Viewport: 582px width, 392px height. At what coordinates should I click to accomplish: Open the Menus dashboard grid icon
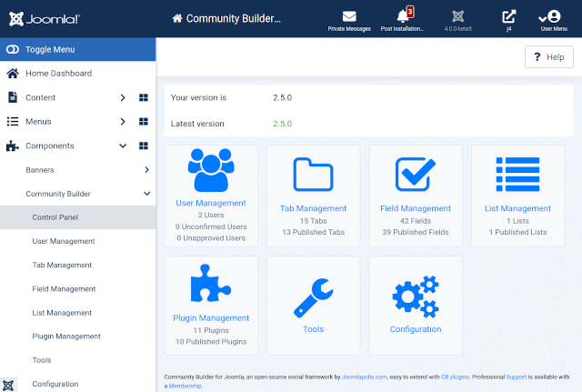coord(144,121)
